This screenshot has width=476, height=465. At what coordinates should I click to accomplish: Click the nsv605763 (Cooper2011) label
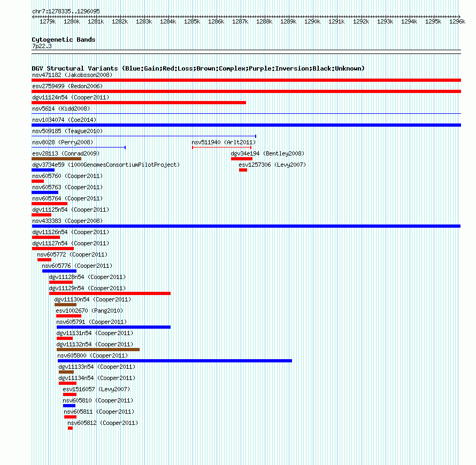67,187
